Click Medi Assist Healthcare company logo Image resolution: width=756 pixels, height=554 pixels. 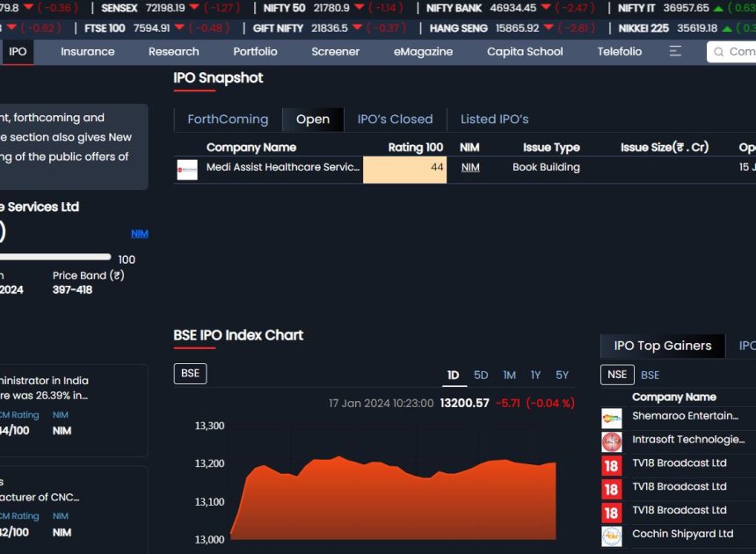coord(187,170)
